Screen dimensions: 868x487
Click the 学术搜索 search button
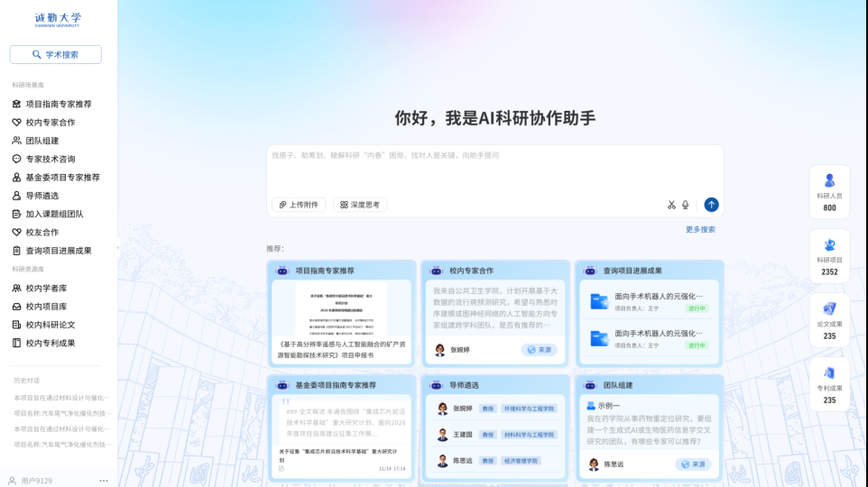coord(55,54)
